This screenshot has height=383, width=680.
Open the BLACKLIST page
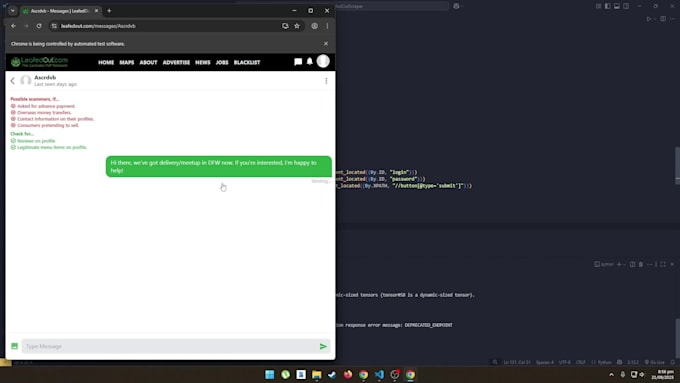247,62
